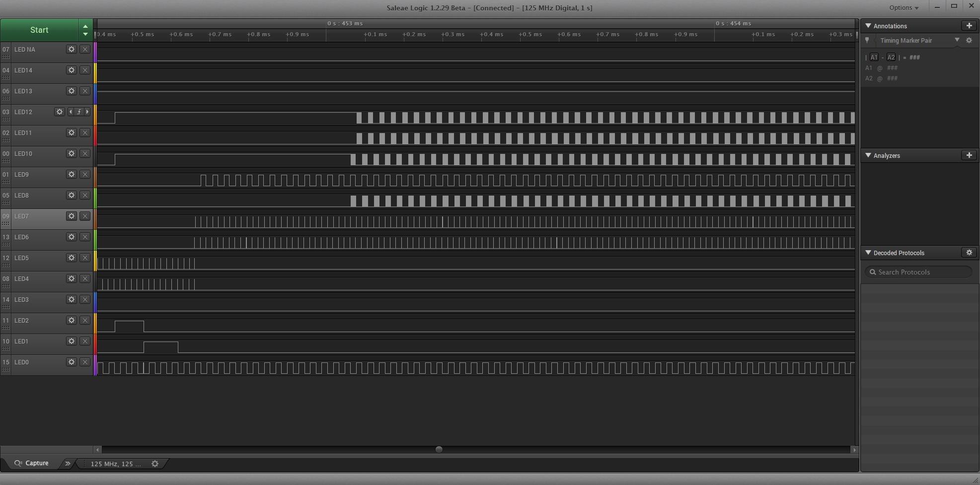
Task: Open Timing Marker Pair settings gear
Action: [x=969, y=40]
